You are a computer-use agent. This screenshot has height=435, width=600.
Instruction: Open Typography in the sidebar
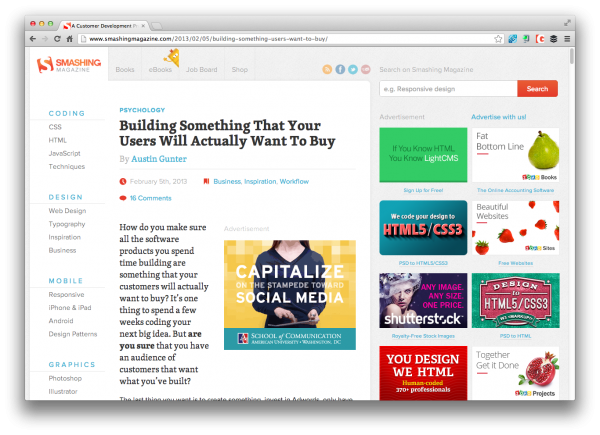[x=67, y=224]
